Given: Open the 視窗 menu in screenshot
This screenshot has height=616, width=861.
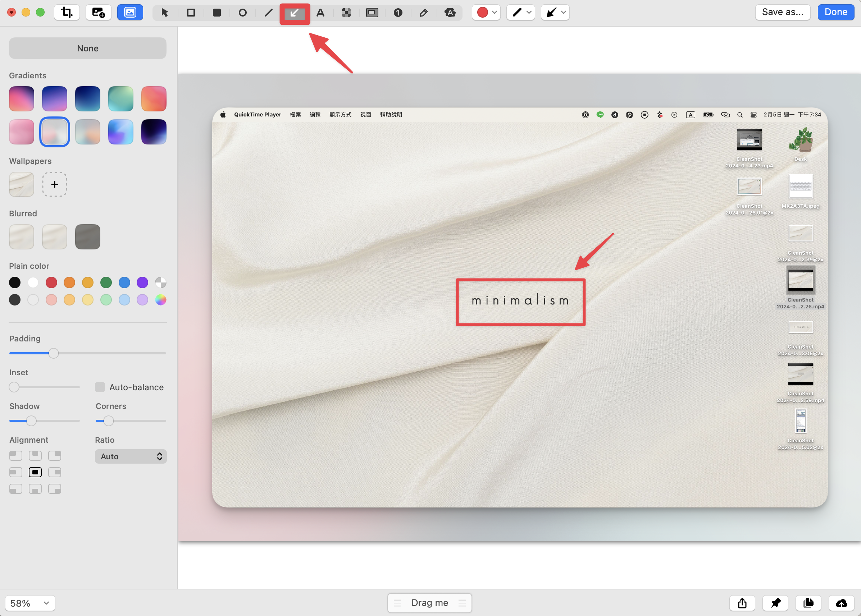Looking at the screenshot, I should click(x=366, y=115).
